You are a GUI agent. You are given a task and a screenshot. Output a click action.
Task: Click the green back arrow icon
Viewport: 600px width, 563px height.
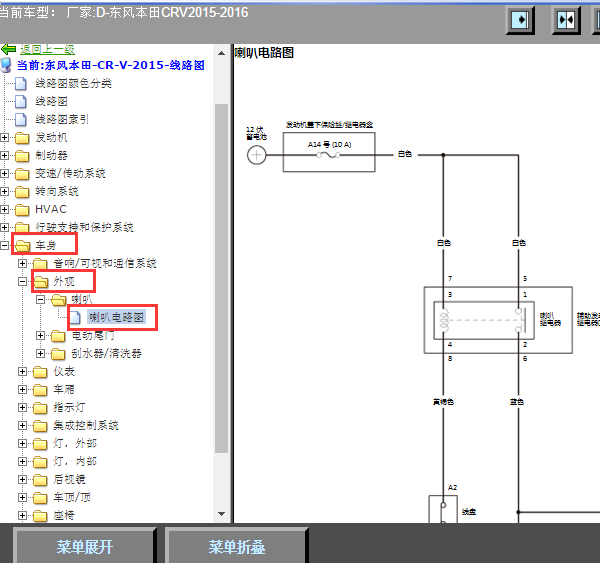point(8,49)
